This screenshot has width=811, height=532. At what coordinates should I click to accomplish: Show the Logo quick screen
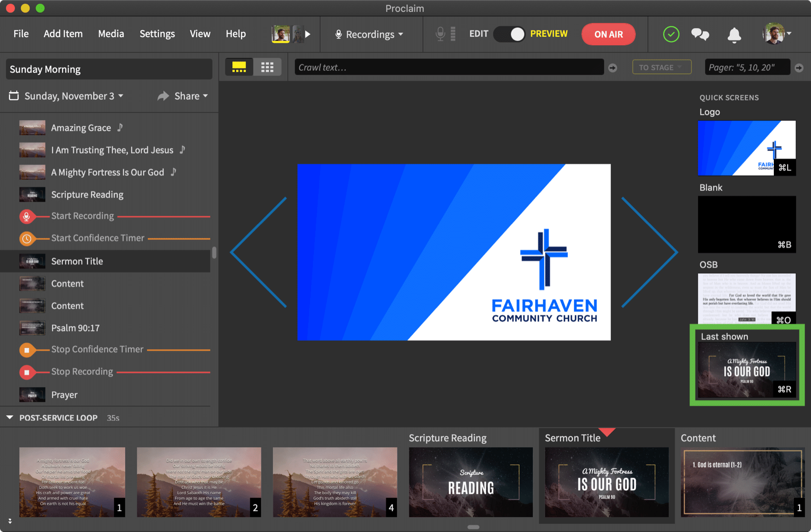tap(747, 148)
